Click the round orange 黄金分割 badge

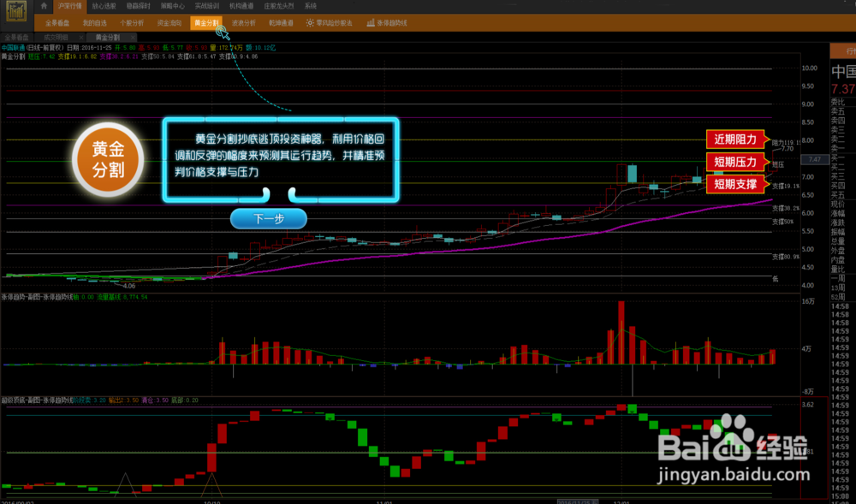(x=108, y=159)
